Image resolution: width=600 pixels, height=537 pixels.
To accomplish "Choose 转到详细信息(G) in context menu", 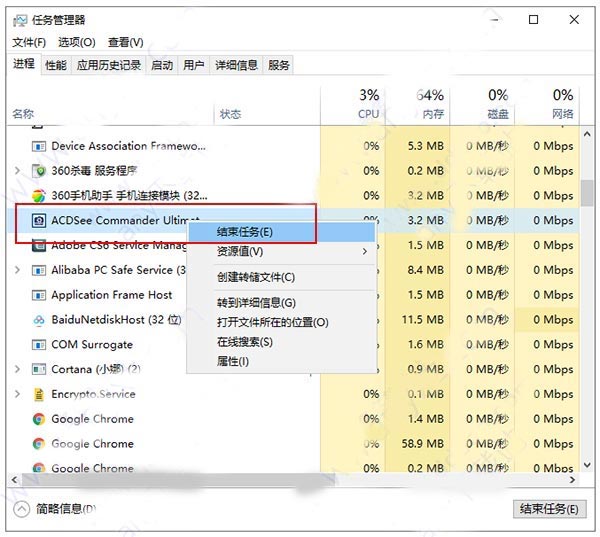I will (282, 303).
